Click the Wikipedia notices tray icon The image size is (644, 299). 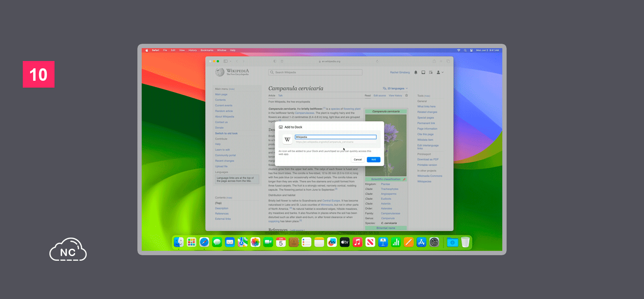pyautogui.click(x=423, y=72)
